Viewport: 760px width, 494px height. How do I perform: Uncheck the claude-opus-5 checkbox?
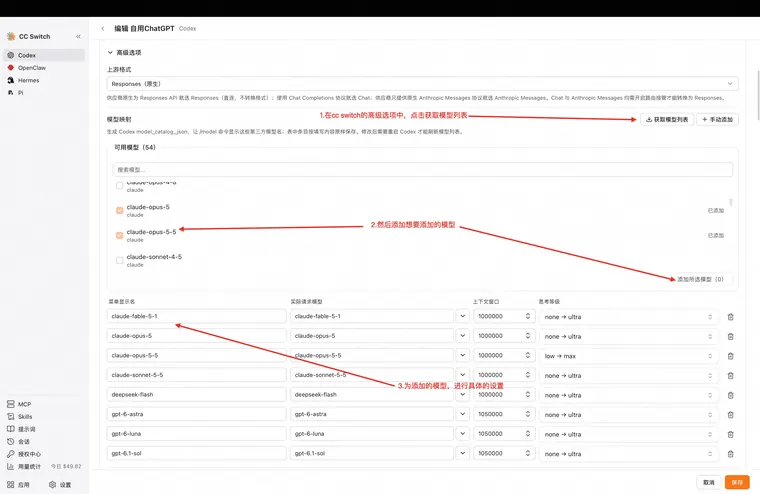pos(120,210)
